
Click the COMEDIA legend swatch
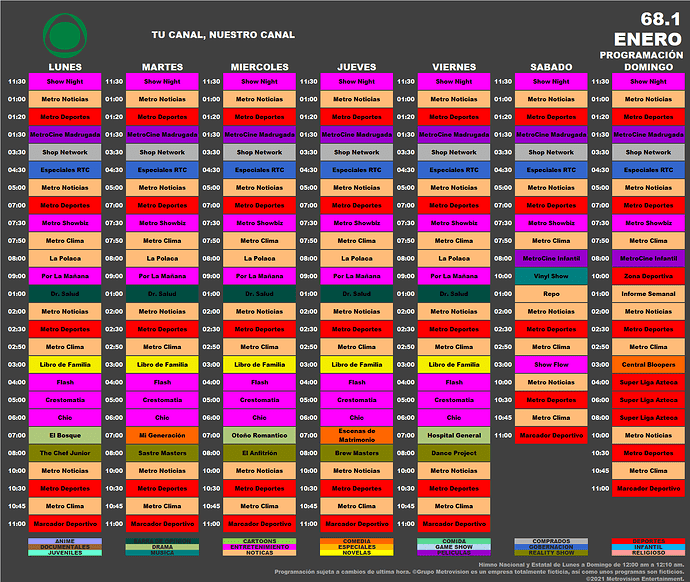coord(357,541)
